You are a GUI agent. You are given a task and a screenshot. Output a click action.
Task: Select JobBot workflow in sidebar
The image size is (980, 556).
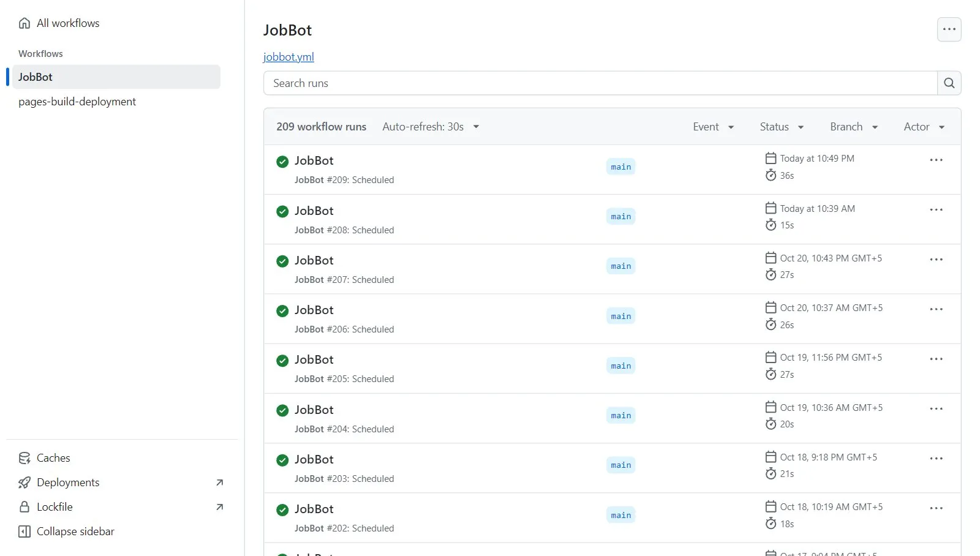(x=116, y=77)
